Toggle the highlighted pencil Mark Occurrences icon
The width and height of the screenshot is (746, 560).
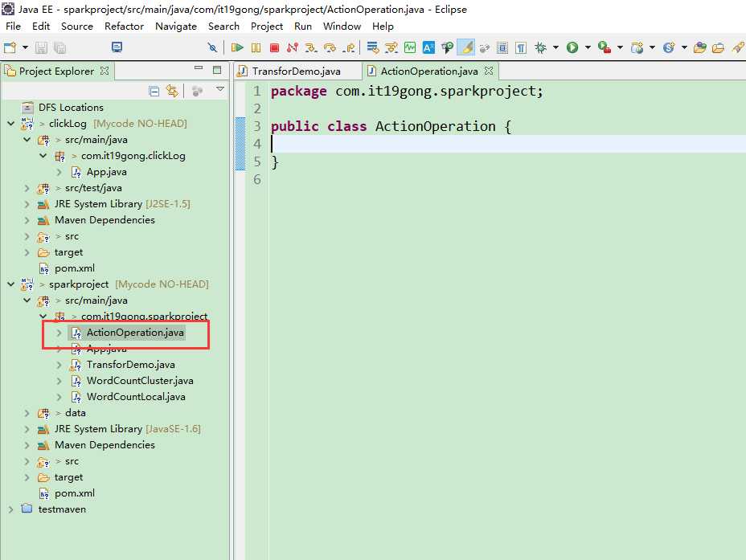[466, 47]
